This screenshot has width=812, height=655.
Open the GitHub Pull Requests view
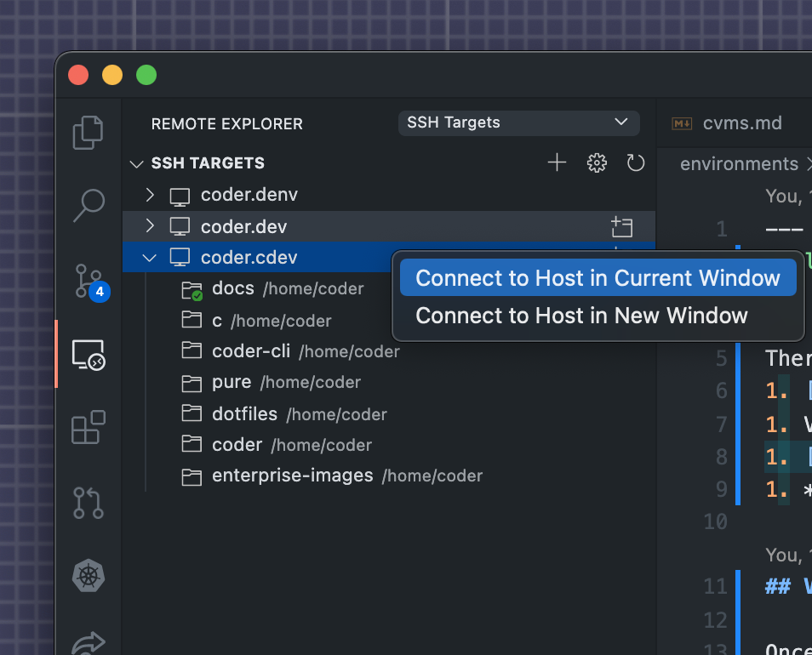click(x=88, y=503)
